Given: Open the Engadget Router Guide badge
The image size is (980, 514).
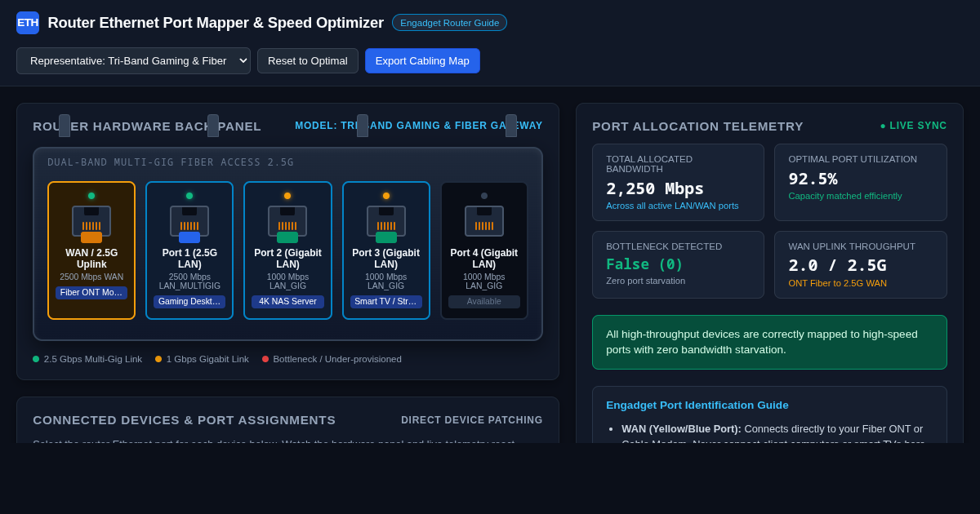Looking at the screenshot, I should click(x=449, y=23).
